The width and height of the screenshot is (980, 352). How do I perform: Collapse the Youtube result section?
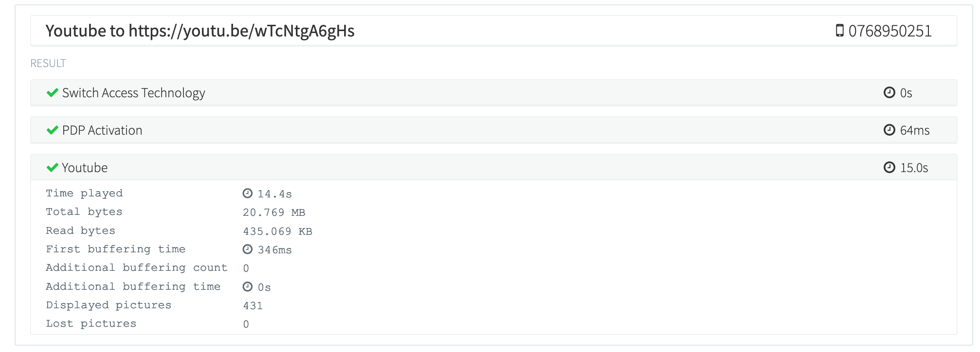(x=85, y=168)
